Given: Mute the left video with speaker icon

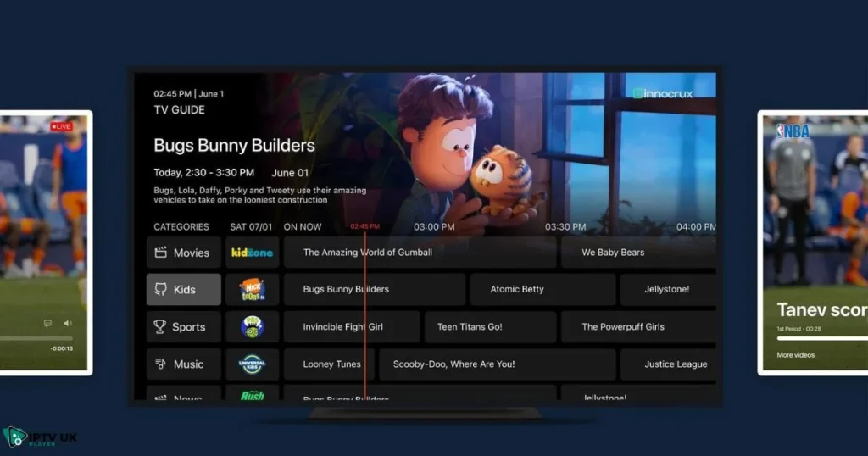Looking at the screenshot, I should click(x=68, y=323).
